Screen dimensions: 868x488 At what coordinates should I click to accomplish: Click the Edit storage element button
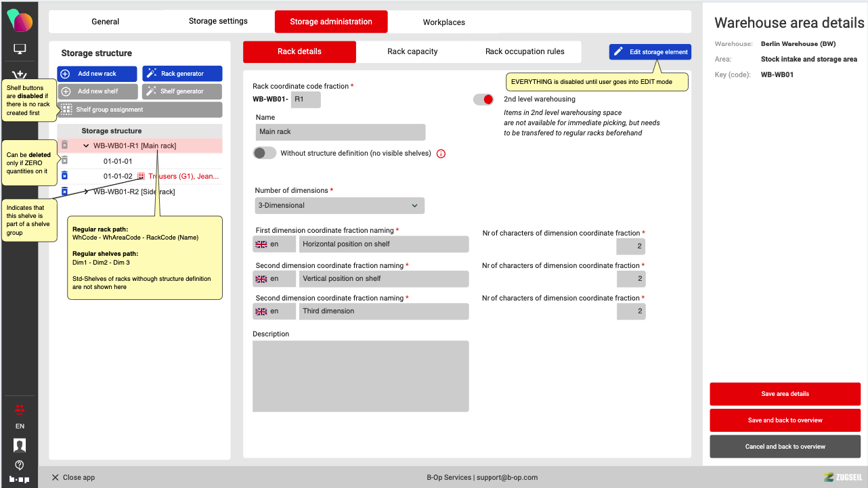pyautogui.click(x=650, y=51)
